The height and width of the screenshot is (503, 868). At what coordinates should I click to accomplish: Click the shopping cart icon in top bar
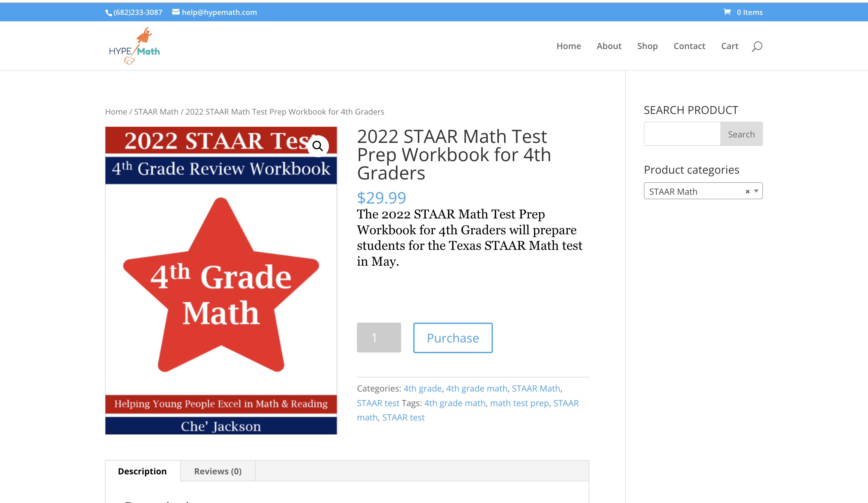(727, 12)
